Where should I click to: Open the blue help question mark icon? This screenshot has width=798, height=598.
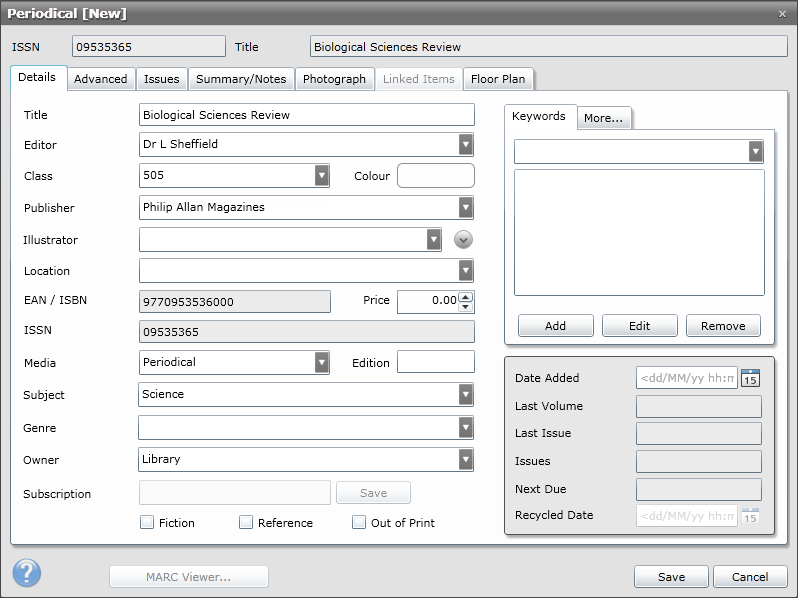click(26, 573)
